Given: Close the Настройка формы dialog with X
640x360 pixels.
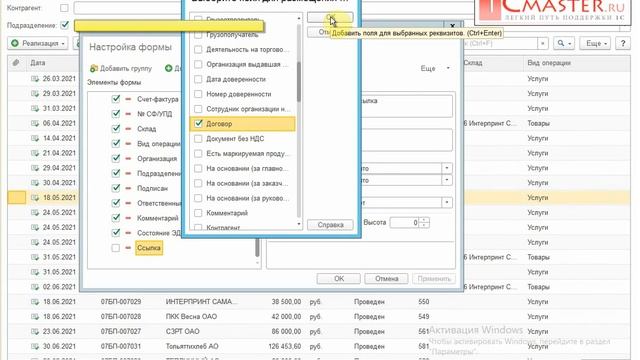Looking at the screenshot, I should (x=452, y=26).
